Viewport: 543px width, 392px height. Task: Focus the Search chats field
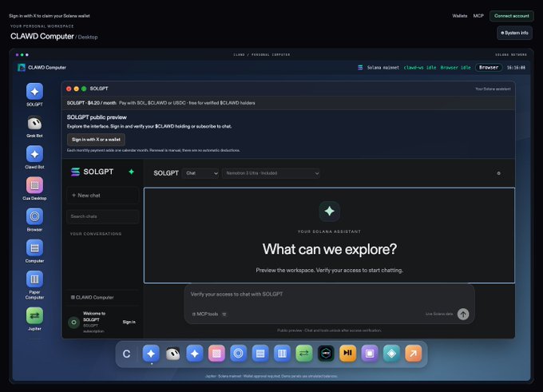coord(102,216)
